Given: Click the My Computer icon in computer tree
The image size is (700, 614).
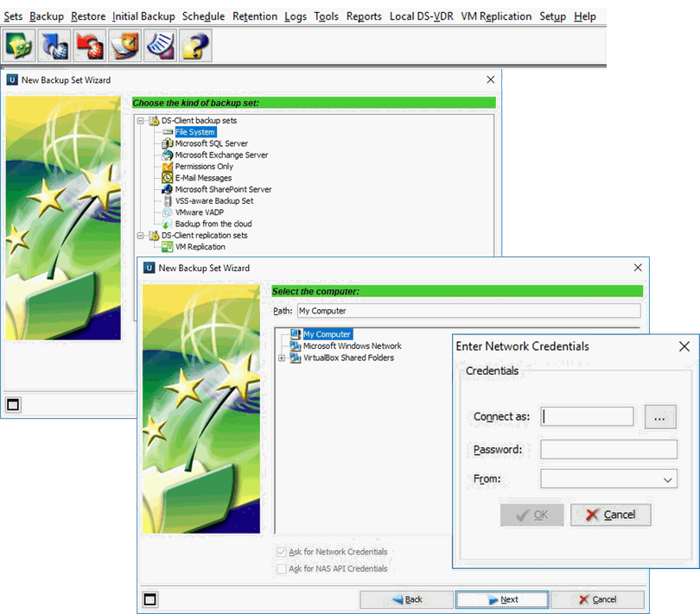Looking at the screenshot, I should (295, 334).
